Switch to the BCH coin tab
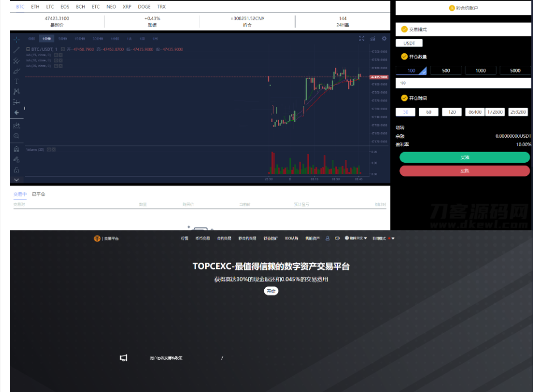533x392 pixels. pyautogui.click(x=81, y=7)
